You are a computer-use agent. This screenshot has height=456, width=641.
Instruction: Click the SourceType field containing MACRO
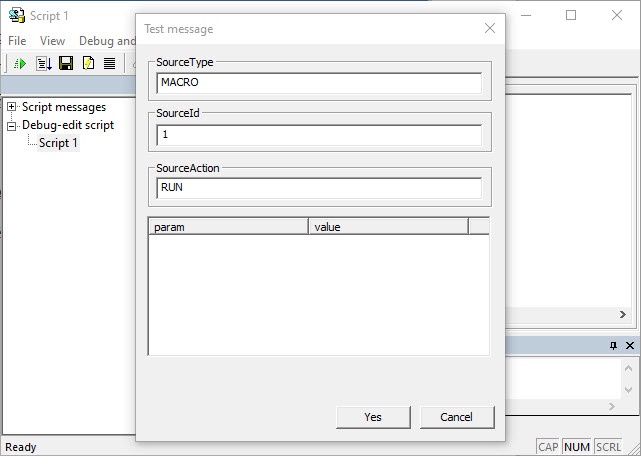click(x=319, y=83)
